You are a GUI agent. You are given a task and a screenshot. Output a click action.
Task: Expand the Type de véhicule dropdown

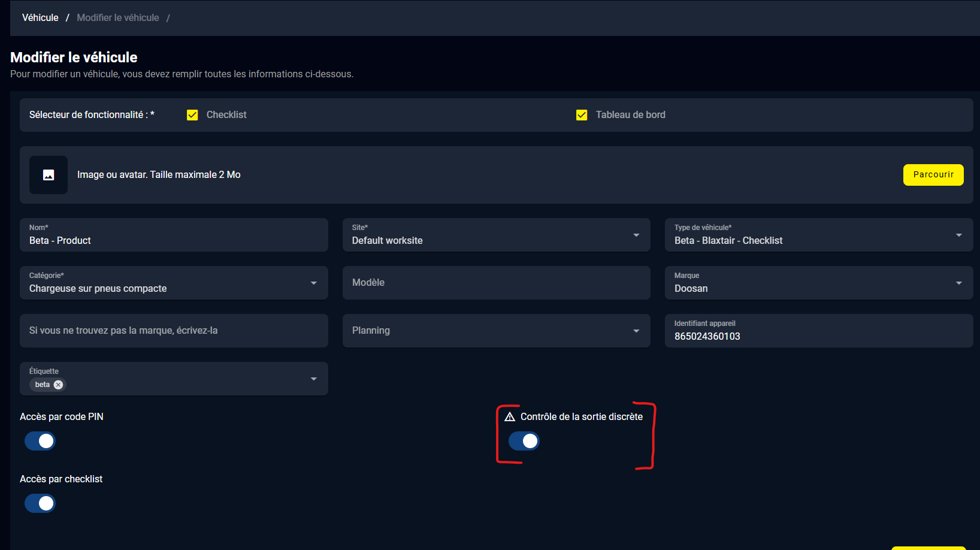958,235
